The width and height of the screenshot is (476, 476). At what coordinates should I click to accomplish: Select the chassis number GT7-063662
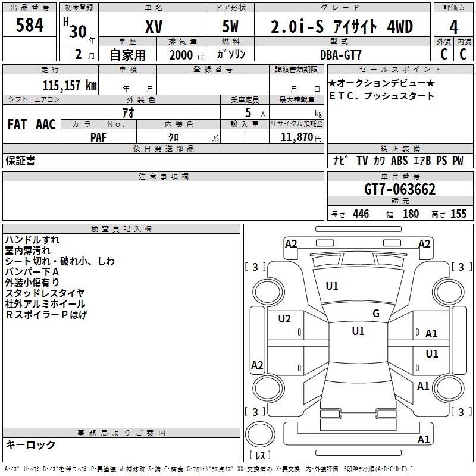pyautogui.click(x=400, y=189)
